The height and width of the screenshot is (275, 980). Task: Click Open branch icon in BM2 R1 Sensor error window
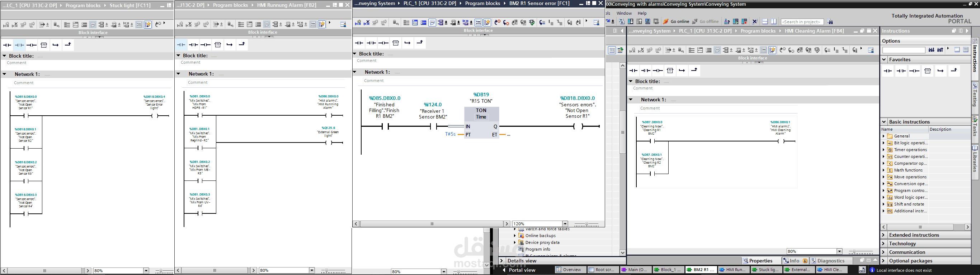coord(407,43)
